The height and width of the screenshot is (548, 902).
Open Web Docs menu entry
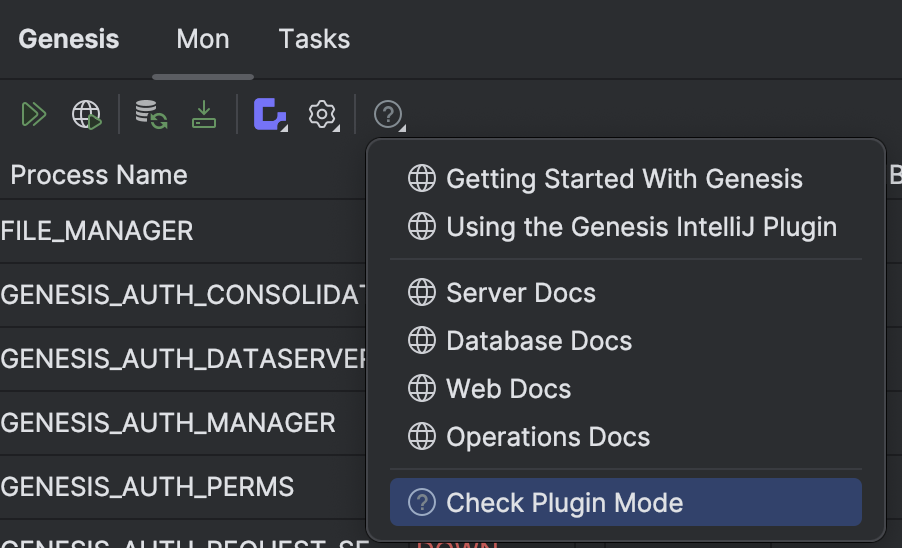[626, 389]
